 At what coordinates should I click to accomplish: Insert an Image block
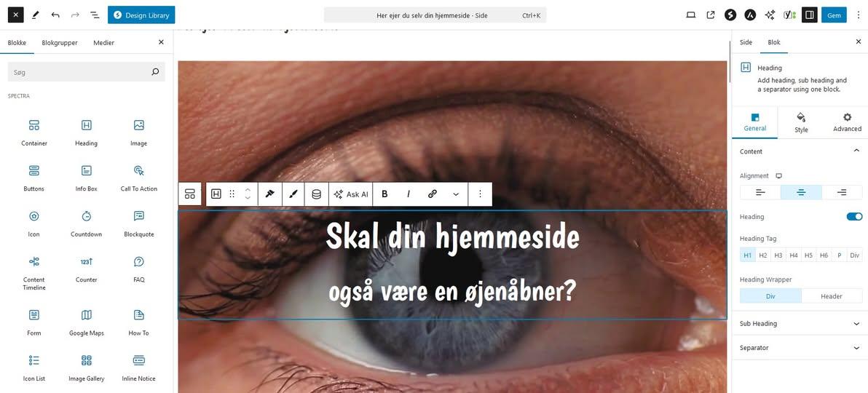[x=139, y=132]
